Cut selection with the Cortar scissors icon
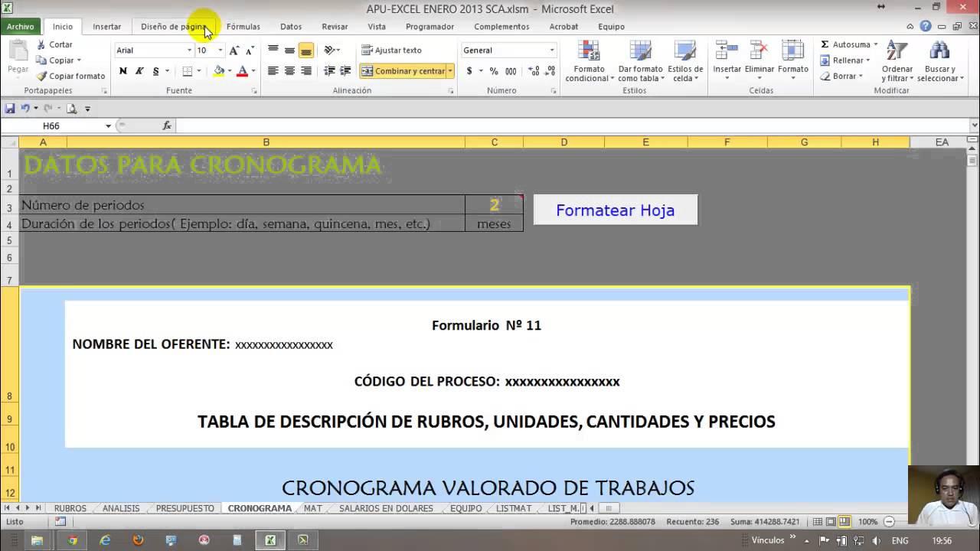Screen dimensions: 980x551 click(x=42, y=45)
